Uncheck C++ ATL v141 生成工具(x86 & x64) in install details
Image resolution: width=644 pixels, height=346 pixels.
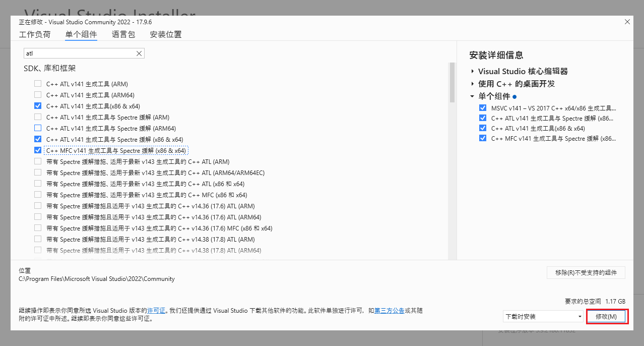483,128
